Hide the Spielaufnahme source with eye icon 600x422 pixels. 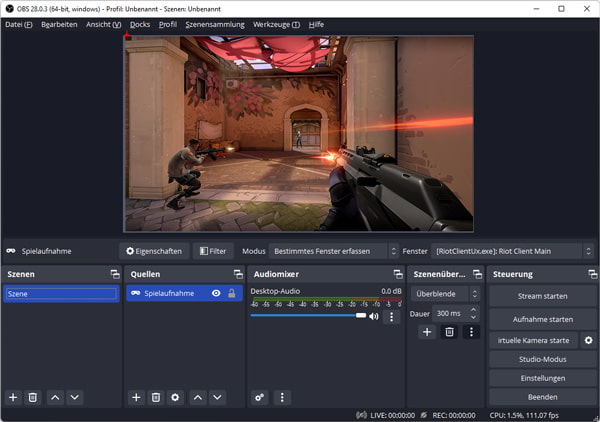[216, 293]
